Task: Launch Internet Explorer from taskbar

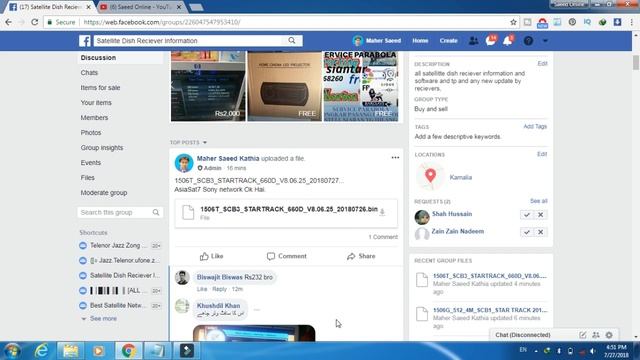Action: coord(41,351)
